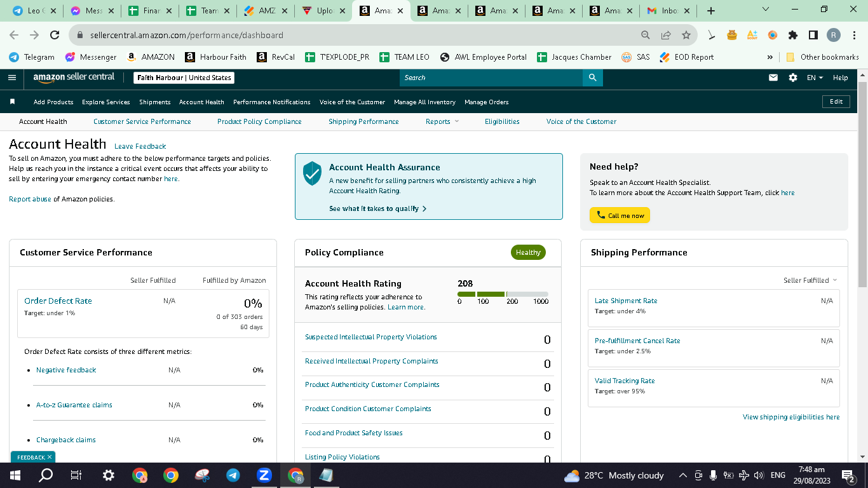Image resolution: width=868 pixels, height=488 pixels.
Task: Click the orange circle extension icon
Action: [x=773, y=35]
